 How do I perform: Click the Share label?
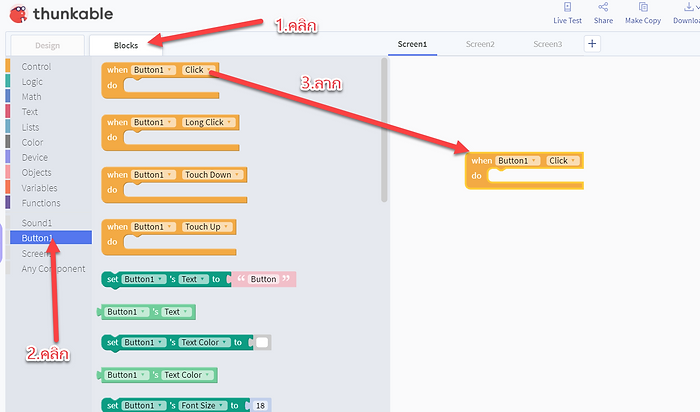click(603, 21)
